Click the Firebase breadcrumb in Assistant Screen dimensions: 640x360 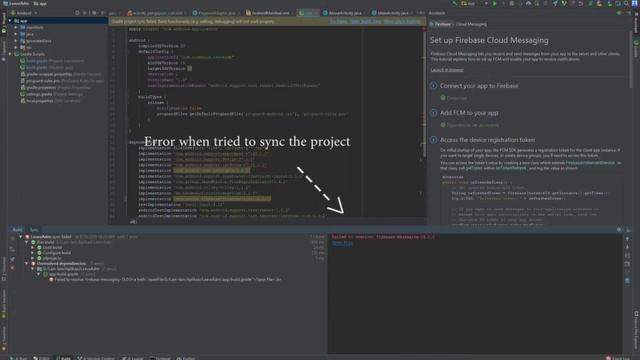(x=442, y=24)
